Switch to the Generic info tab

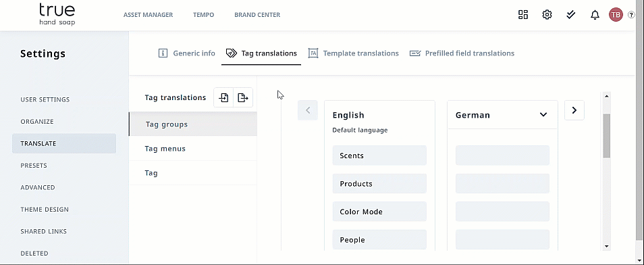(x=187, y=53)
